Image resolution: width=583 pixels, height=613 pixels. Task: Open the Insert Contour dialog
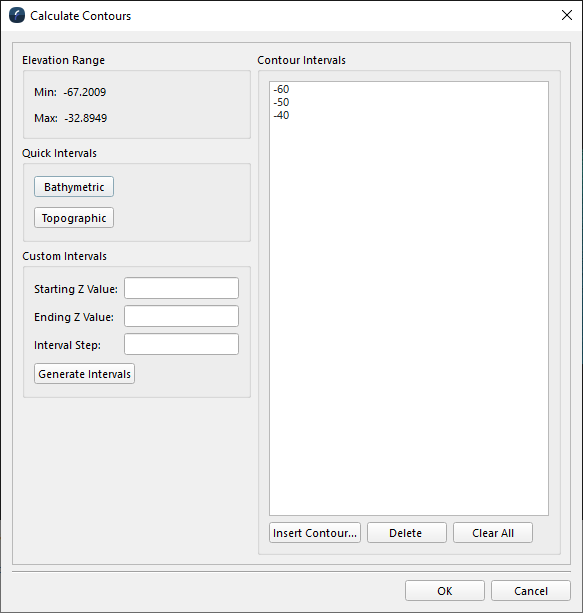point(315,533)
